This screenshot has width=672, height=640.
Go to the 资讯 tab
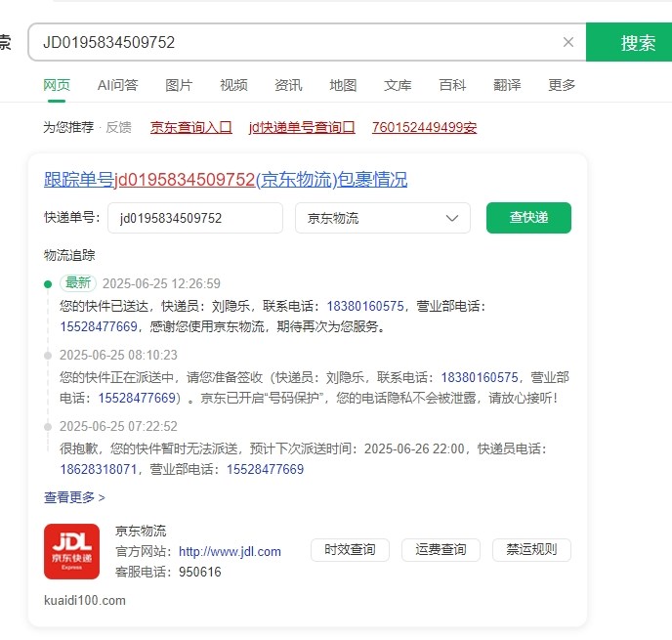[x=288, y=85]
